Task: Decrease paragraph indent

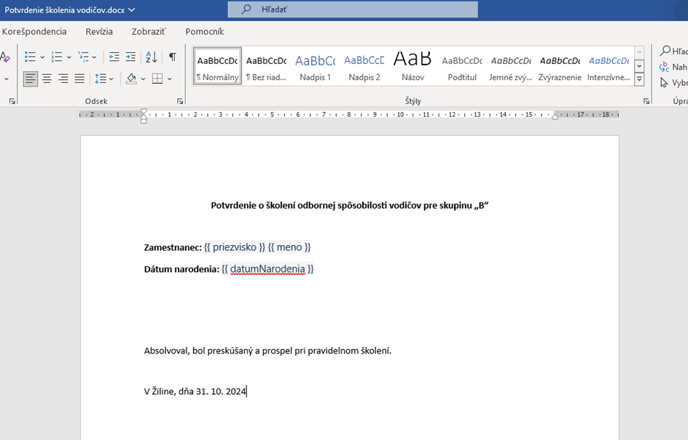Action: point(114,57)
